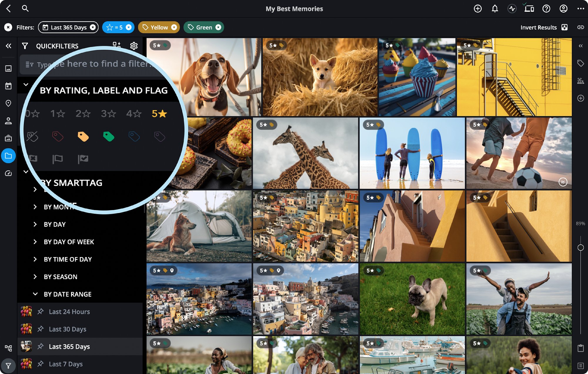Select the Last 30 Days filter

point(80,329)
